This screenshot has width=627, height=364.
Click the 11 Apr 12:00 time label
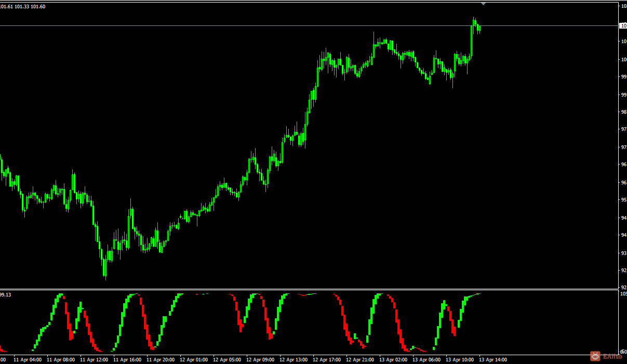click(x=94, y=359)
